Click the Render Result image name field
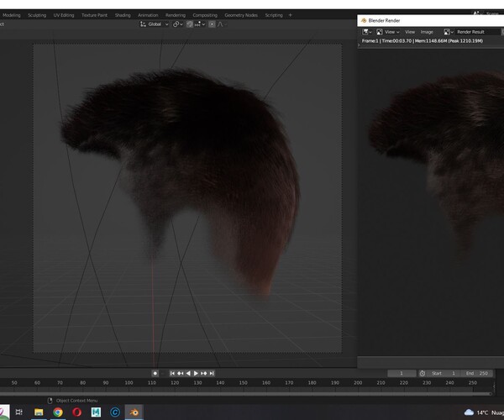Image resolution: width=504 pixels, height=420 pixels. 477,32
